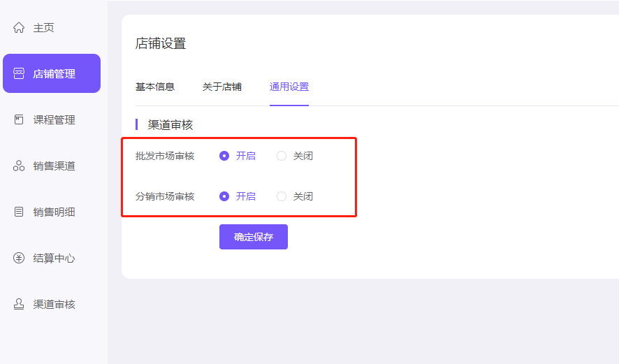
Task: Switch to the 基本信息 tab
Action: pyautogui.click(x=155, y=87)
